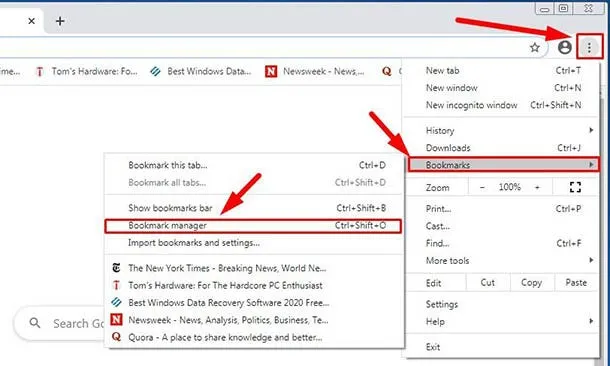Click Best Windows Data Recovery favicon in submenu
Screen dimensions: 610x366
coord(116,302)
